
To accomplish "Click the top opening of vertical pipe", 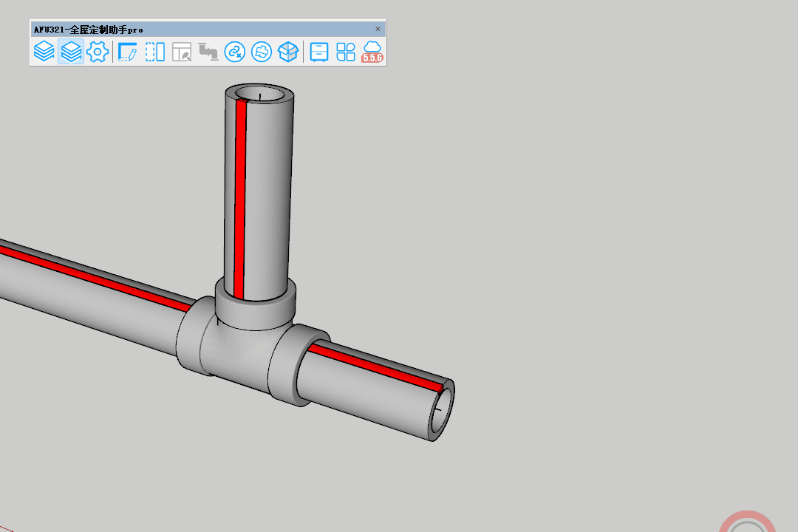I will pos(260,95).
